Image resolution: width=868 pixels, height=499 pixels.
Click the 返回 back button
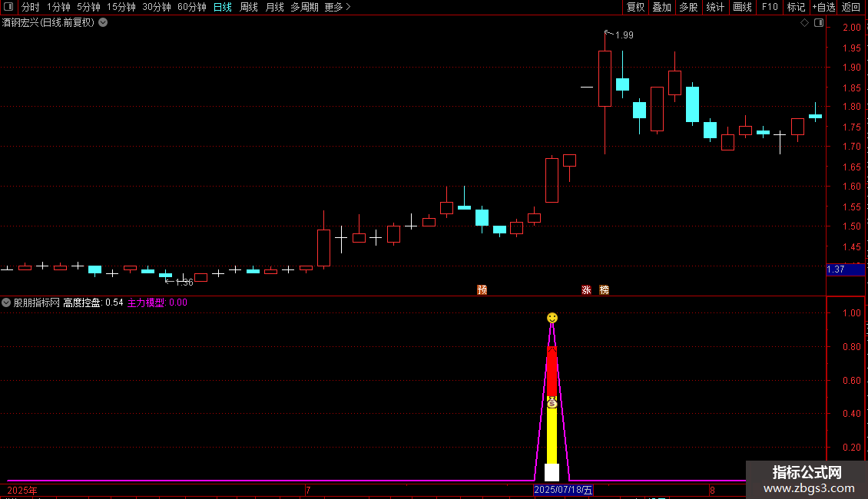coord(851,7)
